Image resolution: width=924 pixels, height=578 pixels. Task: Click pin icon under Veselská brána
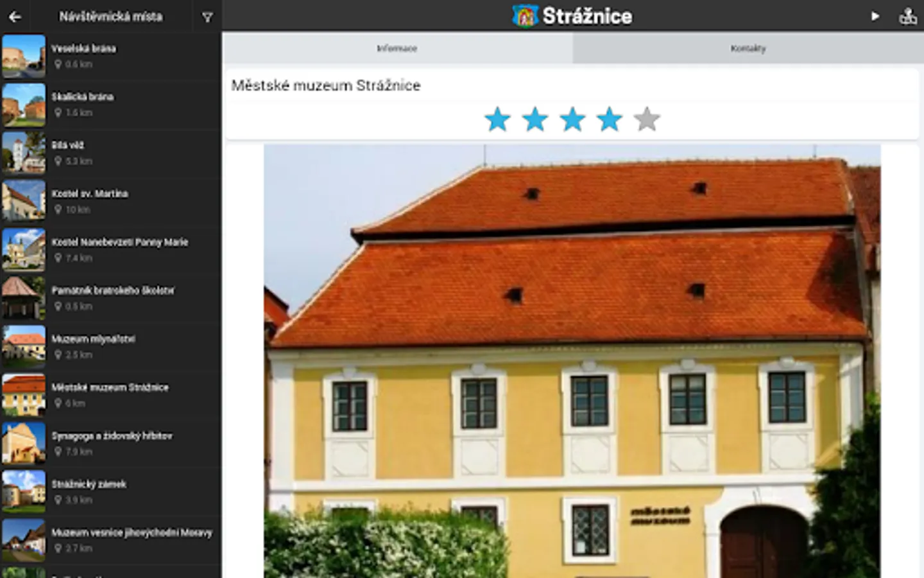pyautogui.click(x=58, y=64)
